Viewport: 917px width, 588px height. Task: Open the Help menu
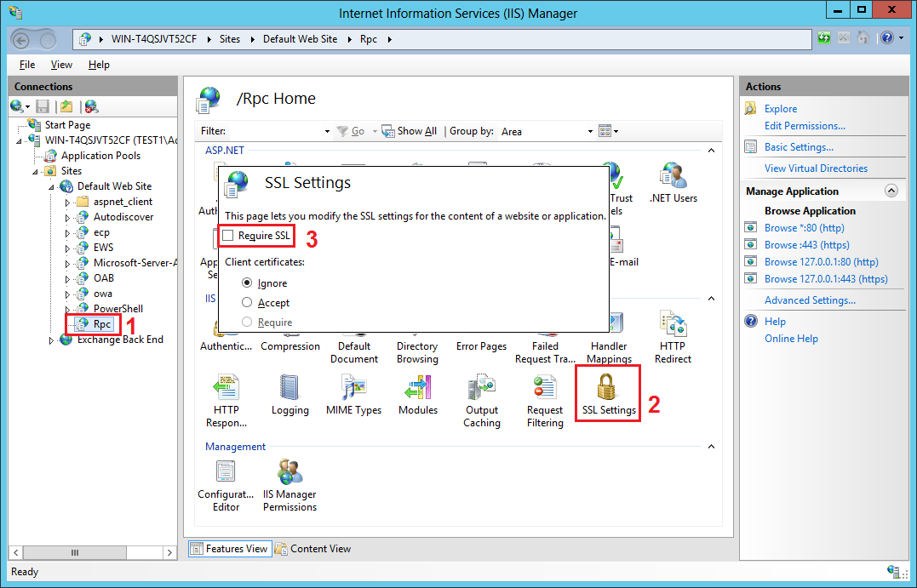[99, 65]
